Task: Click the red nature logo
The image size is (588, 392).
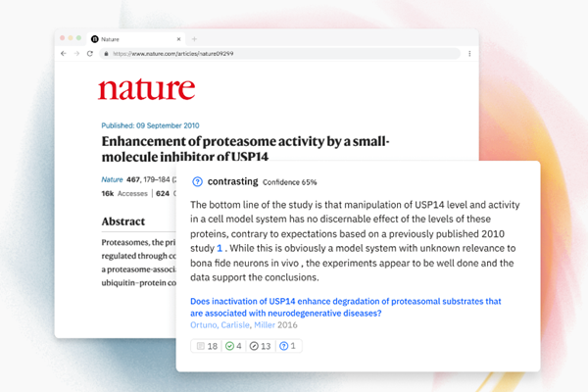Action: tap(147, 89)
